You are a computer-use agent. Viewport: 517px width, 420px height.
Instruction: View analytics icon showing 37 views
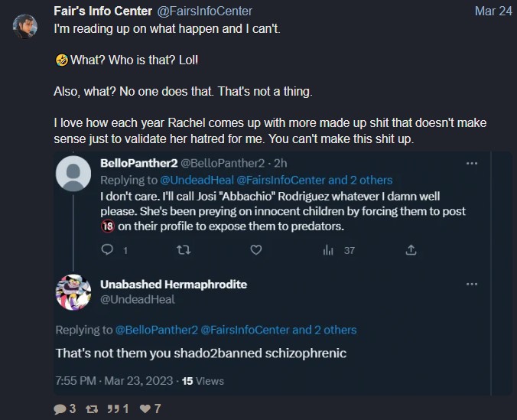(x=330, y=249)
